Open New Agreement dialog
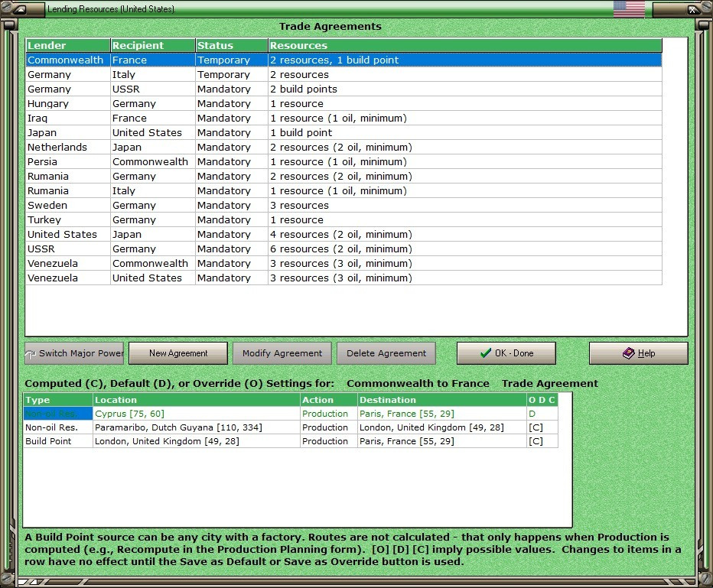The height and width of the screenshot is (588, 713). 178,353
